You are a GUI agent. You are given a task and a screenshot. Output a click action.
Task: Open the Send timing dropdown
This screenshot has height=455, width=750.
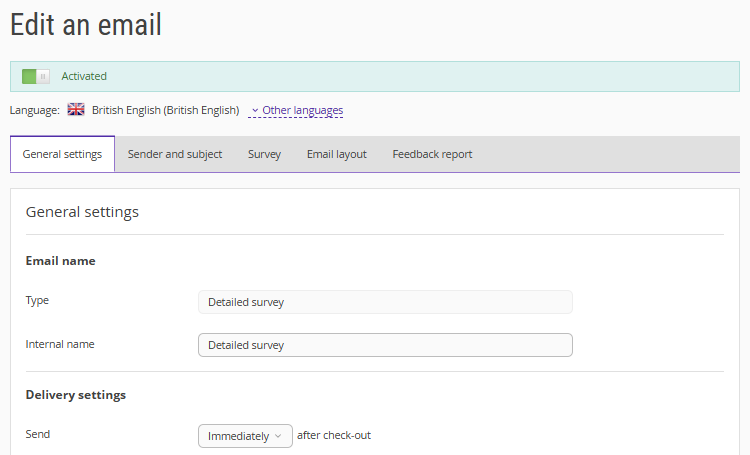pyautogui.click(x=244, y=436)
